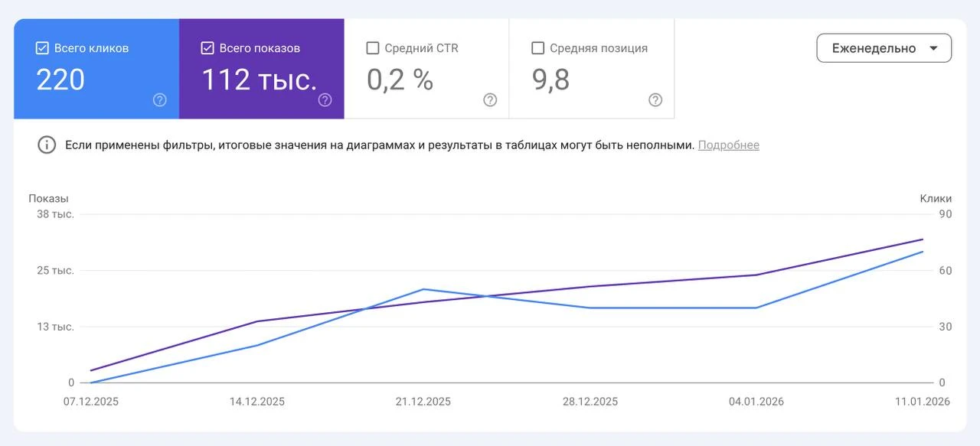Image resolution: width=980 pixels, height=446 pixels.
Task: Click the 07.12.2025 axis label
Action: [x=90, y=401]
